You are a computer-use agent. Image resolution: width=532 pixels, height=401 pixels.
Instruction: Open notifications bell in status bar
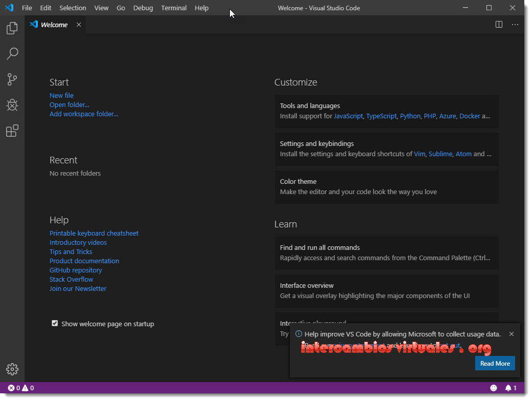tap(510, 388)
